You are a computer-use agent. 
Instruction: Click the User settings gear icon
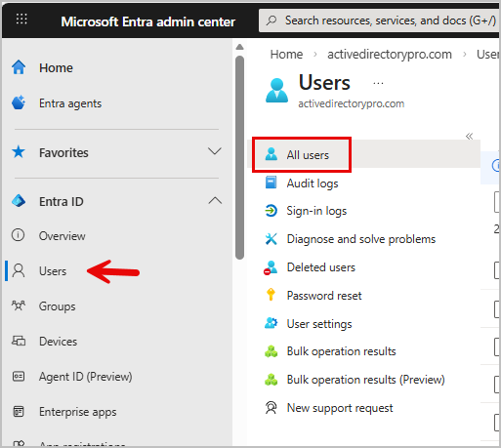[271, 323]
